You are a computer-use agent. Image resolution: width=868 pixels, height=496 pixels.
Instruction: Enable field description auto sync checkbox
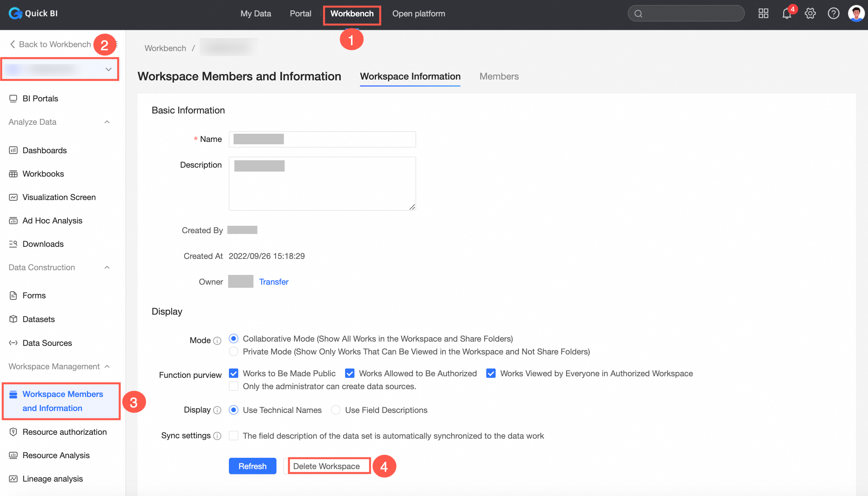(x=234, y=436)
